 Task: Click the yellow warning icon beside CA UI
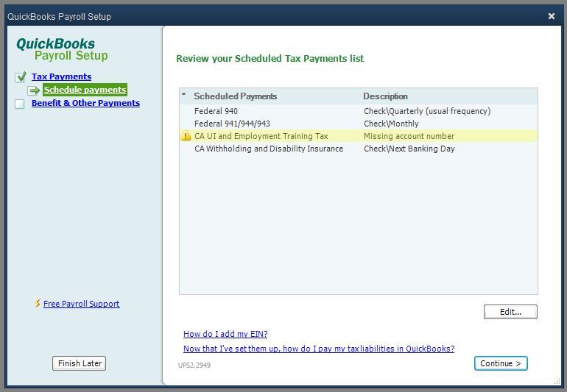pyautogui.click(x=186, y=136)
